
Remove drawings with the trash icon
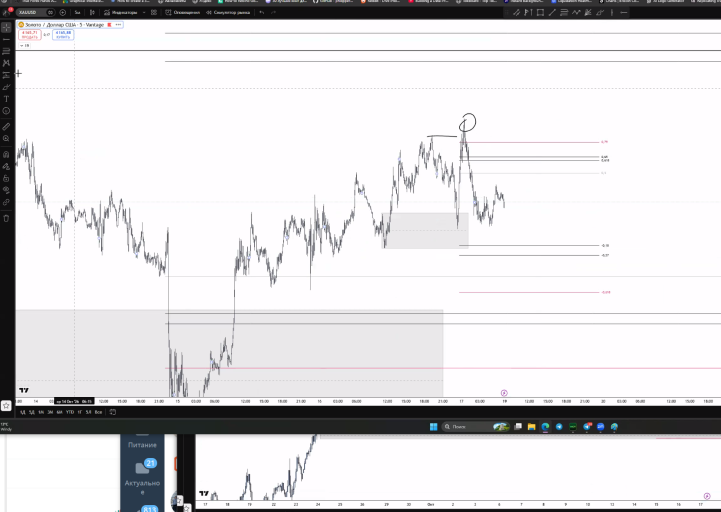click(x=6, y=218)
